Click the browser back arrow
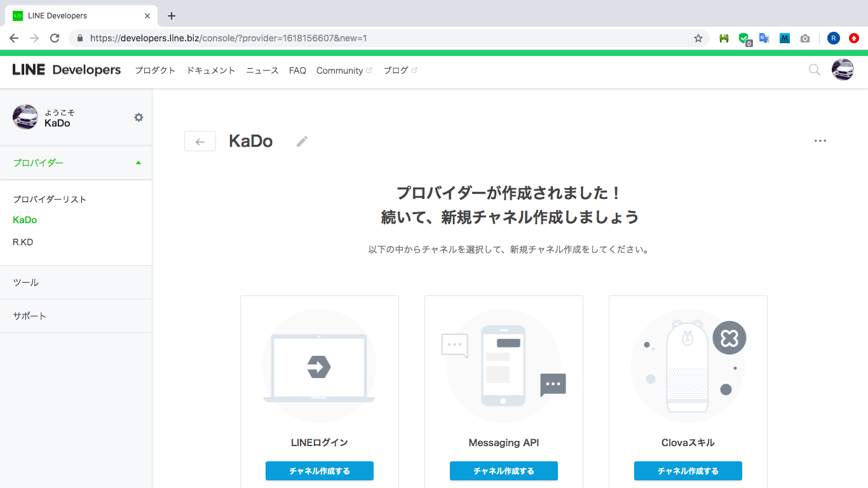 point(14,38)
